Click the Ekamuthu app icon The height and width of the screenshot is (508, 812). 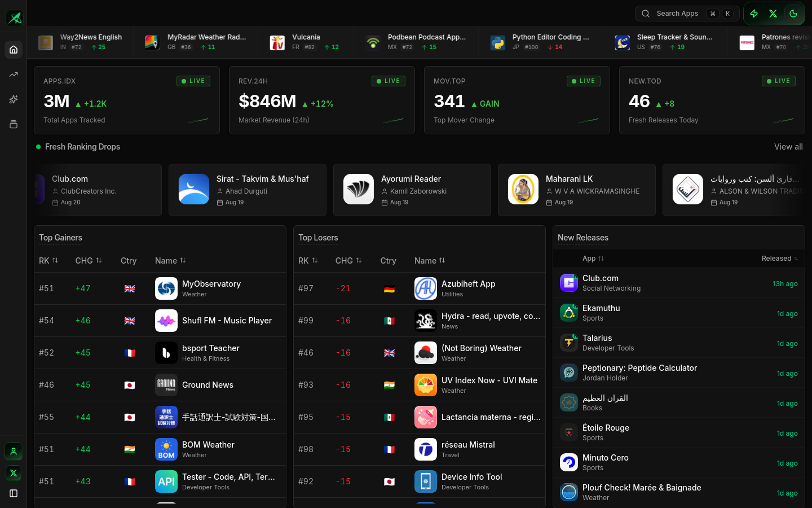[x=569, y=313]
